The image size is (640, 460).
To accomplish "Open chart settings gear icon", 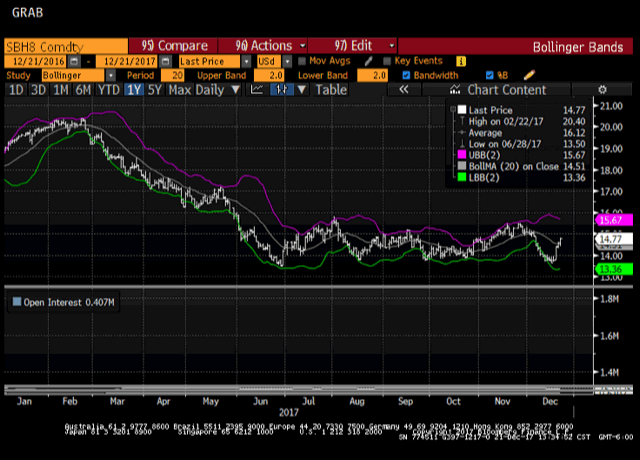I will click(x=602, y=89).
